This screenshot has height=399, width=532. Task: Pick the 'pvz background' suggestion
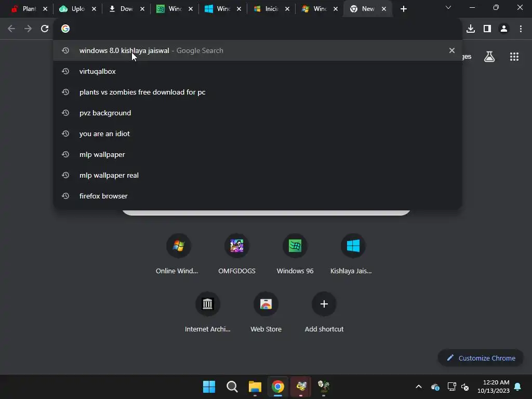(x=257, y=113)
